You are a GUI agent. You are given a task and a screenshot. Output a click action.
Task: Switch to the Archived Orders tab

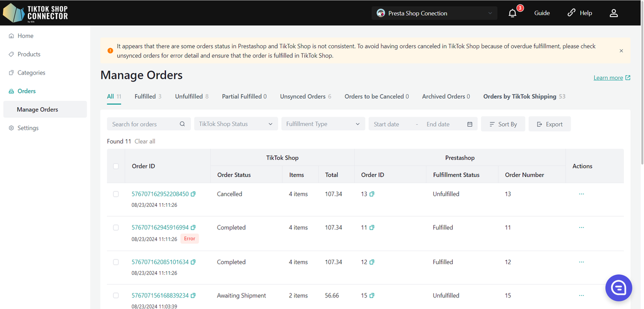point(446,96)
